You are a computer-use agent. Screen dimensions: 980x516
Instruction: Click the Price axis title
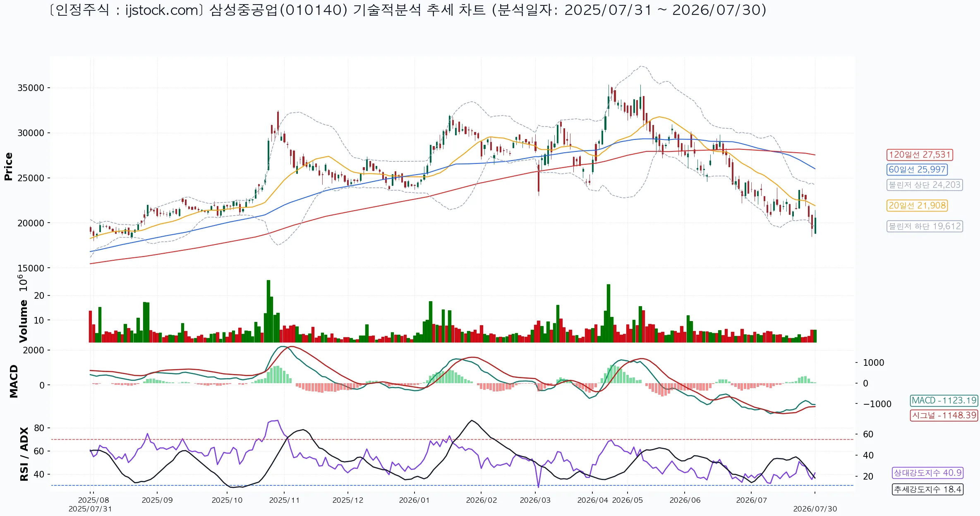point(8,166)
